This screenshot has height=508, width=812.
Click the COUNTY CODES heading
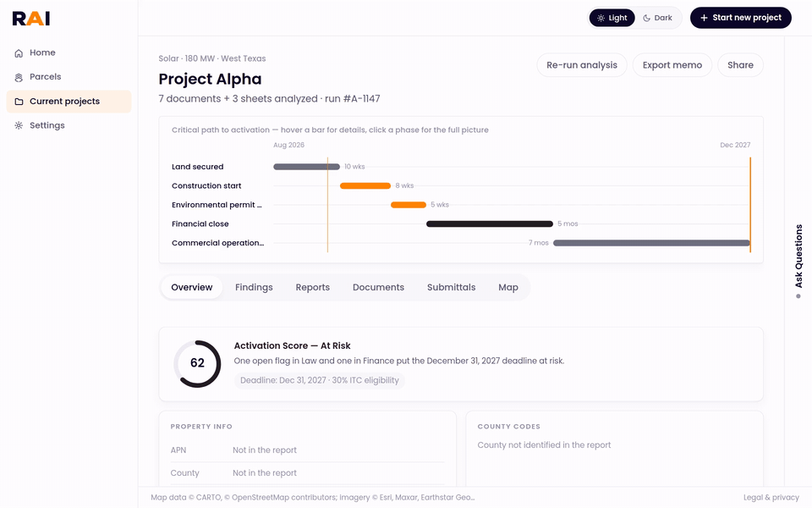point(508,427)
